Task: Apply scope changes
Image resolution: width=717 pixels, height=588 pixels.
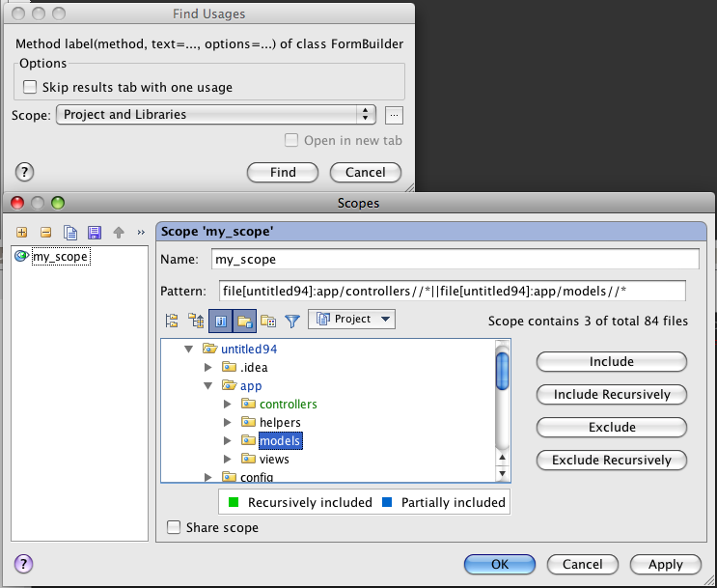Action: tap(666, 564)
